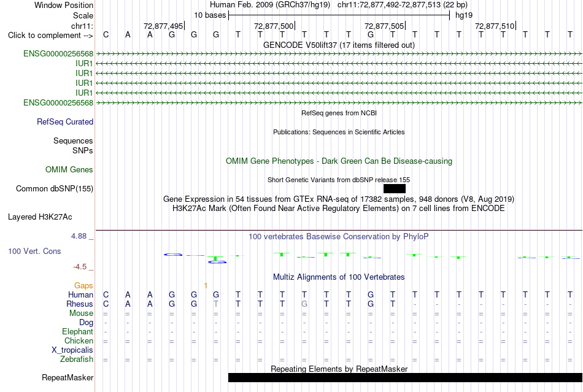This screenshot has height=392, width=583.
Task: Click the '-4.5' PhyloP lower scale value
Action: pyautogui.click(x=80, y=267)
